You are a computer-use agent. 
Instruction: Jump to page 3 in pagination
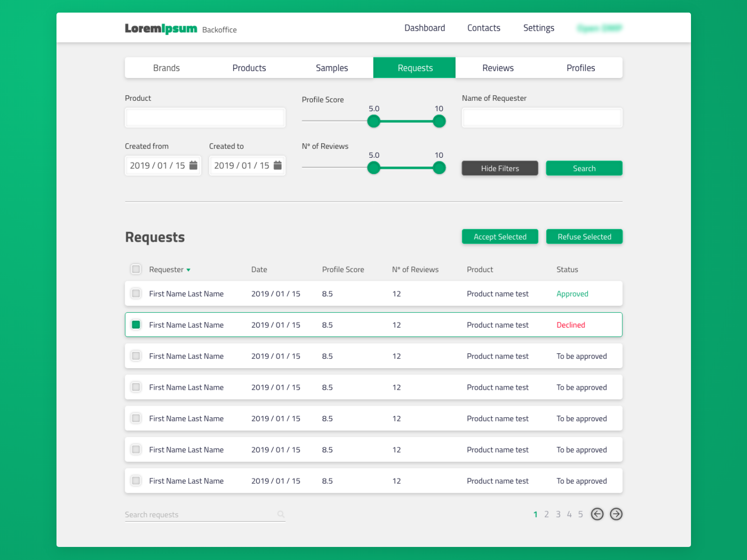[x=558, y=514]
